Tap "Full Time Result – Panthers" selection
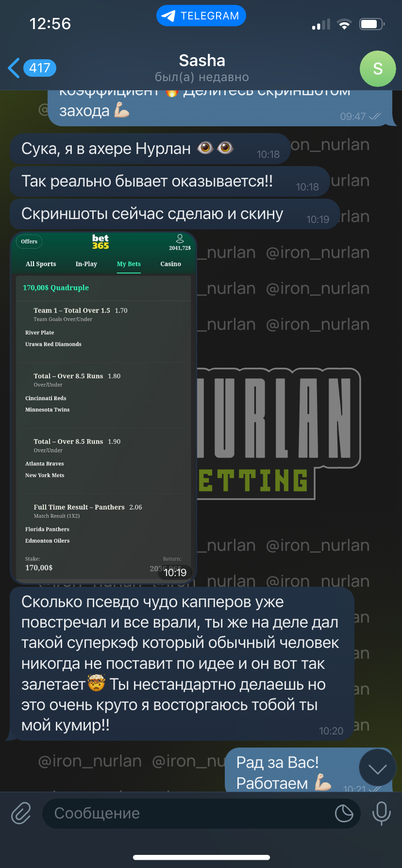 pos(79,507)
